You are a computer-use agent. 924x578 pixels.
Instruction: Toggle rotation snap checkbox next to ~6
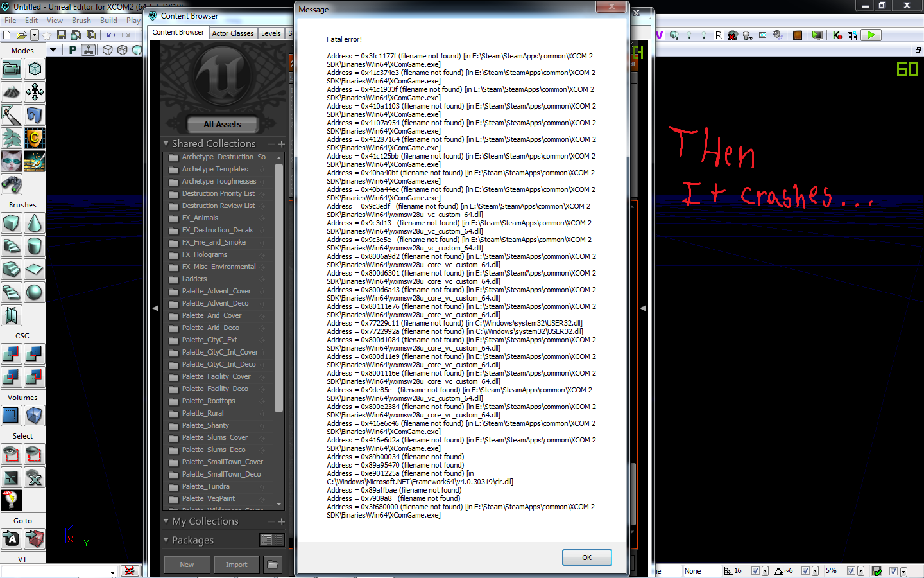pyautogui.click(x=805, y=570)
